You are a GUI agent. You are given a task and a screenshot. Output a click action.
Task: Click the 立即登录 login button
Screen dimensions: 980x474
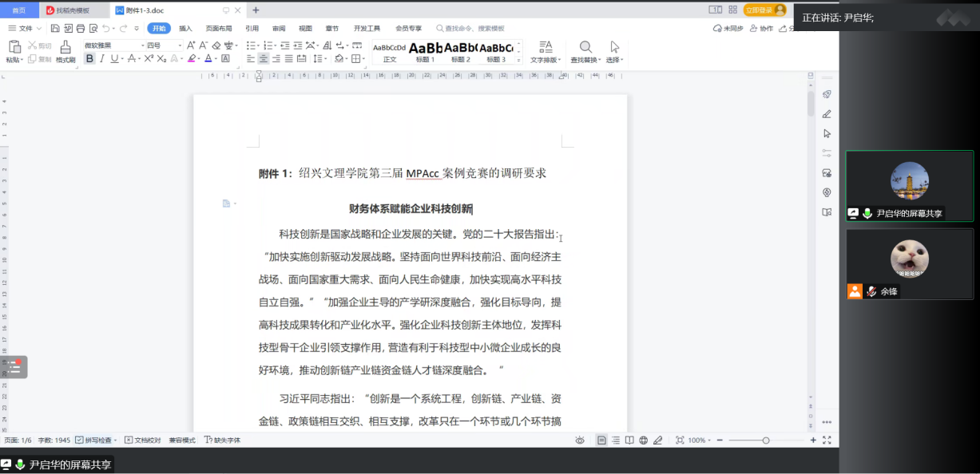[765, 10]
